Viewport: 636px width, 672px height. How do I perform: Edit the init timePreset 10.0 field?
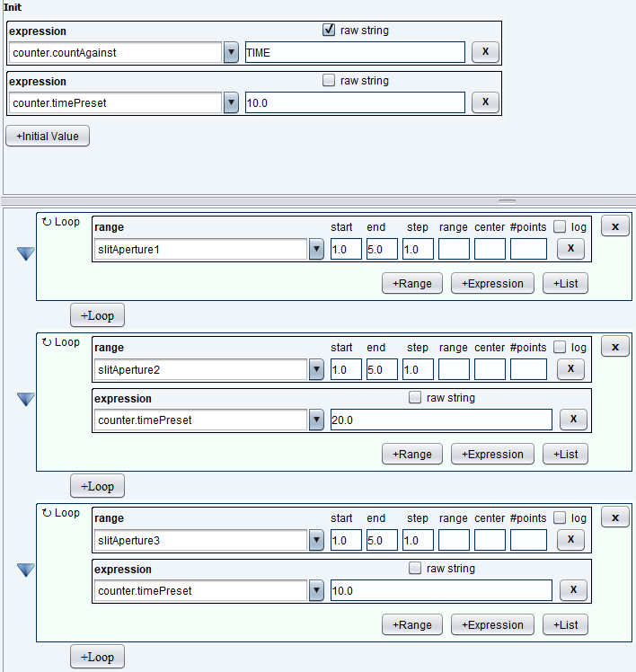pyautogui.click(x=355, y=102)
